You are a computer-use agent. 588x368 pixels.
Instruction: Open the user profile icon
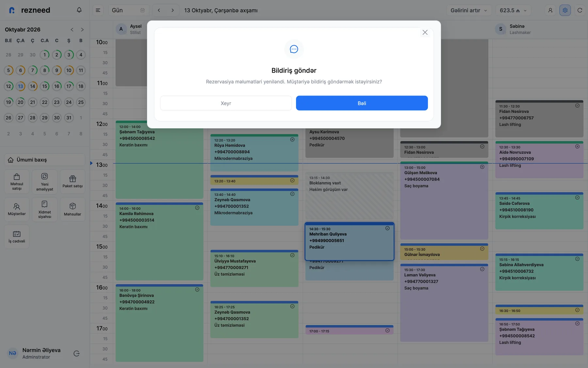(x=550, y=10)
